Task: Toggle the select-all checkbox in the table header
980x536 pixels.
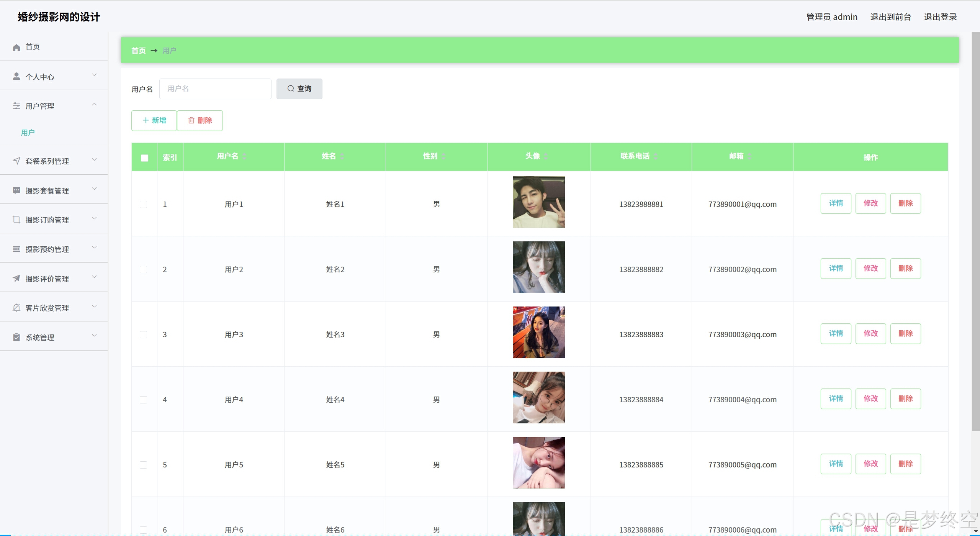Action: (x=144, y=158)
